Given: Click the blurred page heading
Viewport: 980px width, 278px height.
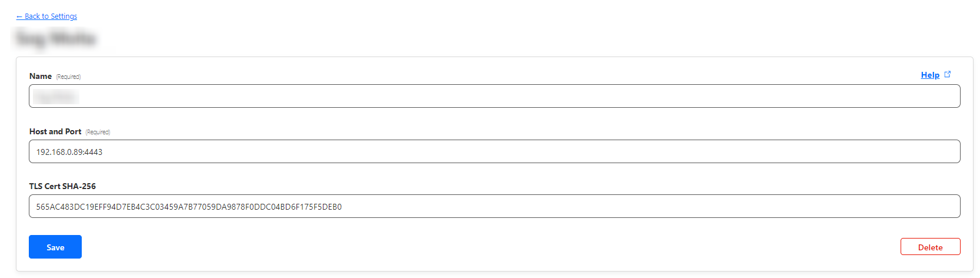Looking at the screenshot, I should click(55, 39).
